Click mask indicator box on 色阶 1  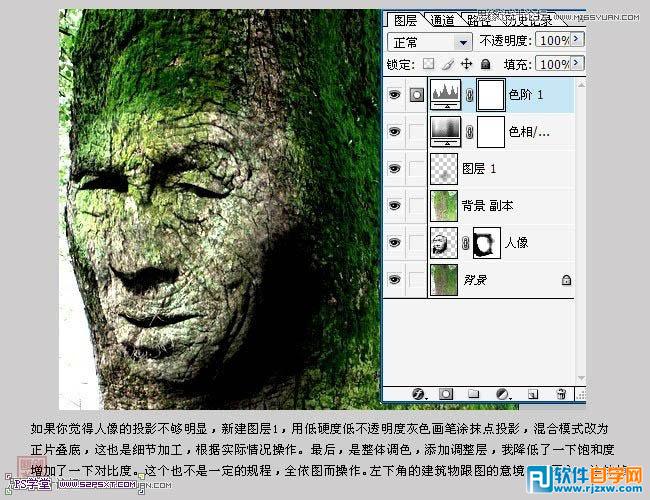tap(417, 95)
